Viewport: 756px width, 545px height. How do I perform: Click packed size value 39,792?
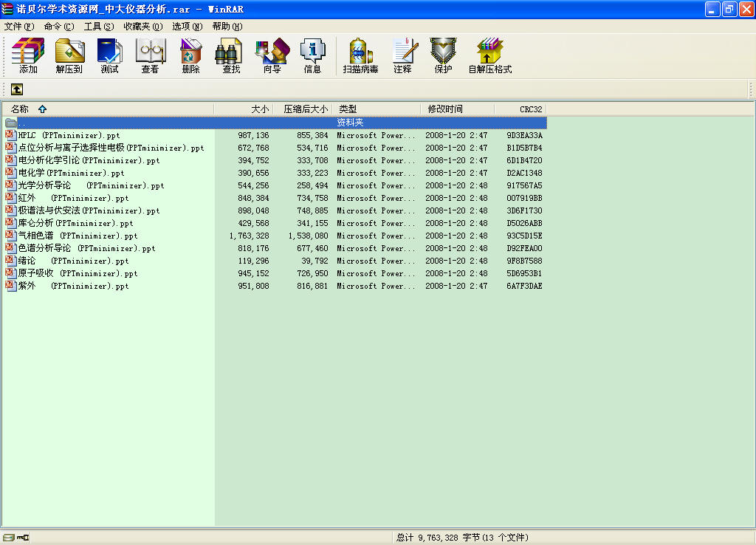315,261
